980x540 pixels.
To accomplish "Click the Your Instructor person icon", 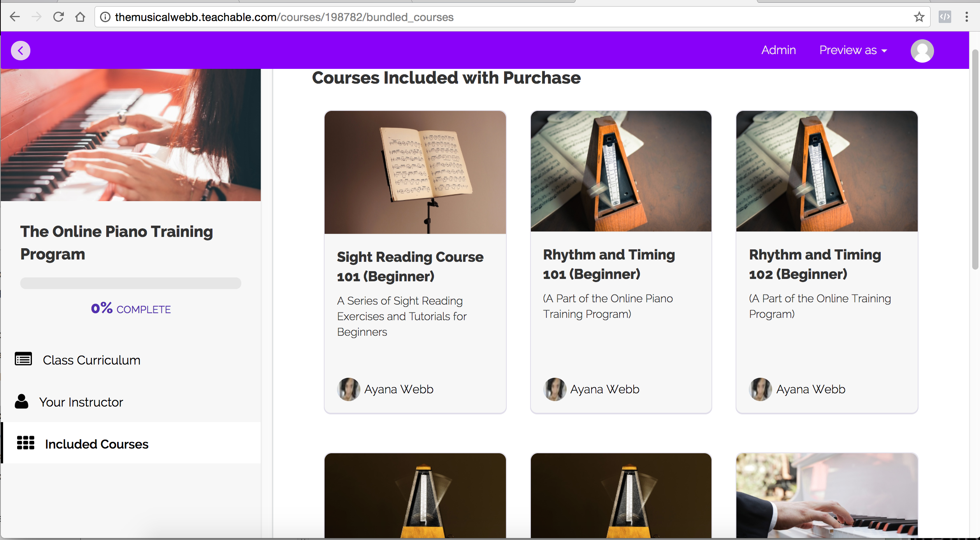I will tap(21, 401).
